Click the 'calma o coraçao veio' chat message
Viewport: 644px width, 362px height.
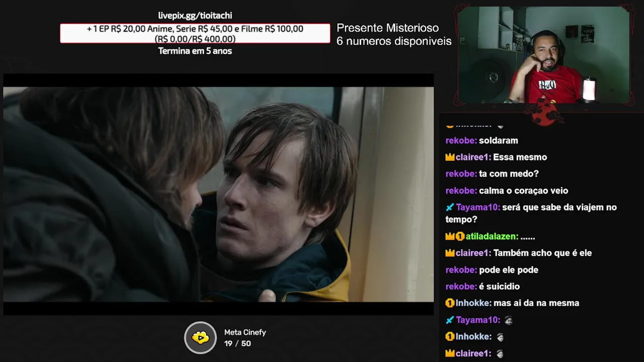[523, 191]
